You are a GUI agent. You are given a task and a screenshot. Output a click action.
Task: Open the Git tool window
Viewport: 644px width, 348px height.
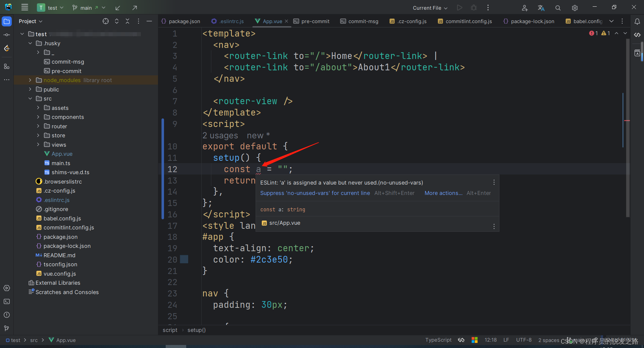point(7,328)
